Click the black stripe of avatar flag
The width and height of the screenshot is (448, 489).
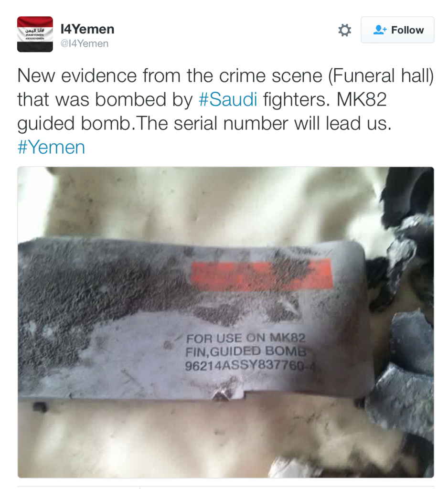(x=35, y=47)
